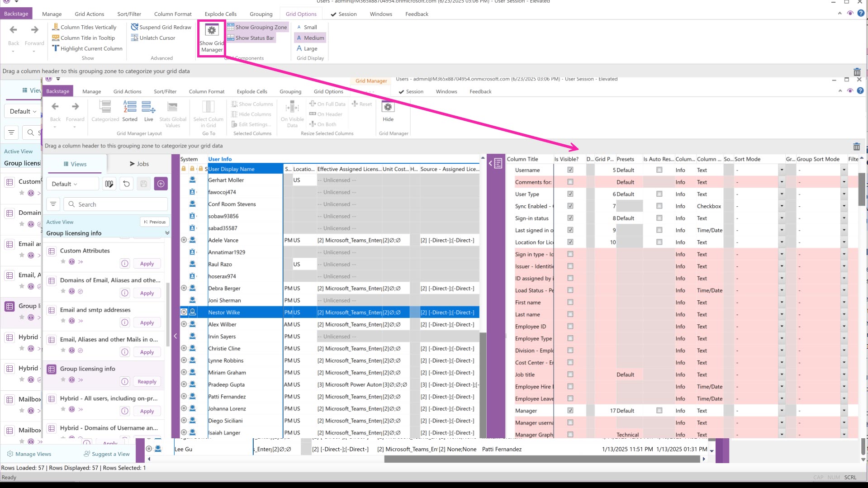Open the Column Format ribbon tab
This screenshot has height=488, width=868.
point(172,14)
